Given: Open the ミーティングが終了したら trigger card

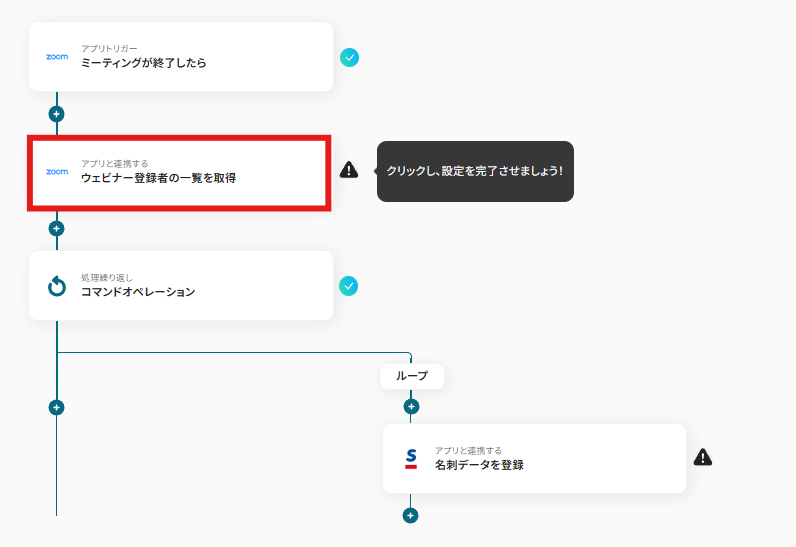Looking at the screenshot, I should 181,57.
